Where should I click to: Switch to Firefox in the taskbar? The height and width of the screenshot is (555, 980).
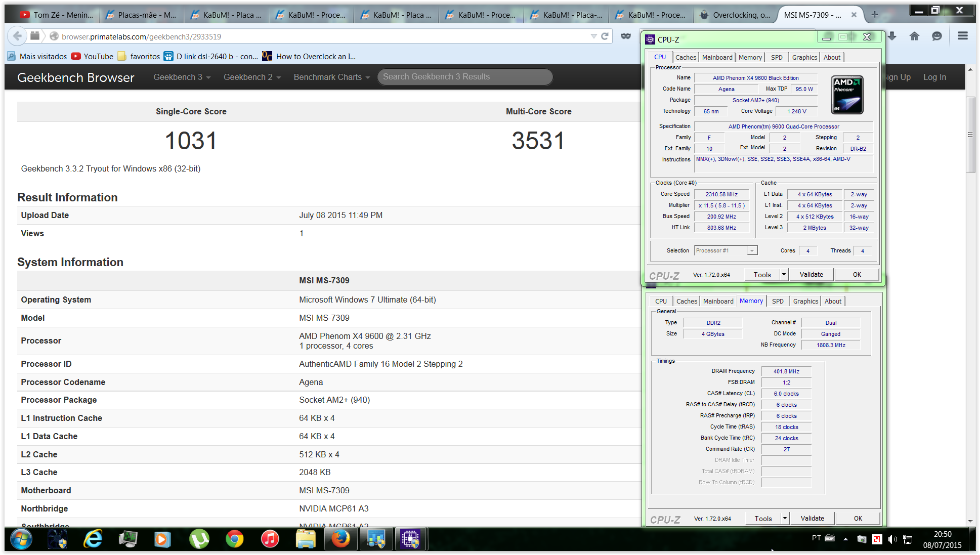pos(340,539)
